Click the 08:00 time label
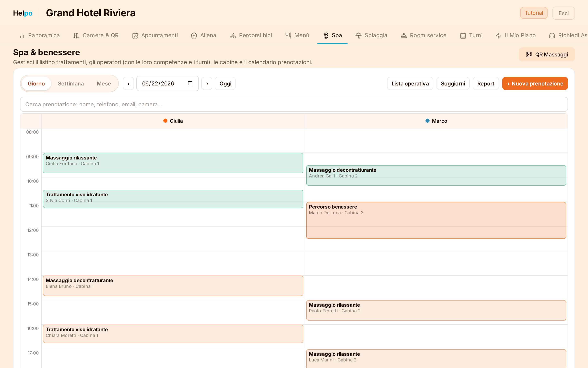 (32, 132)
